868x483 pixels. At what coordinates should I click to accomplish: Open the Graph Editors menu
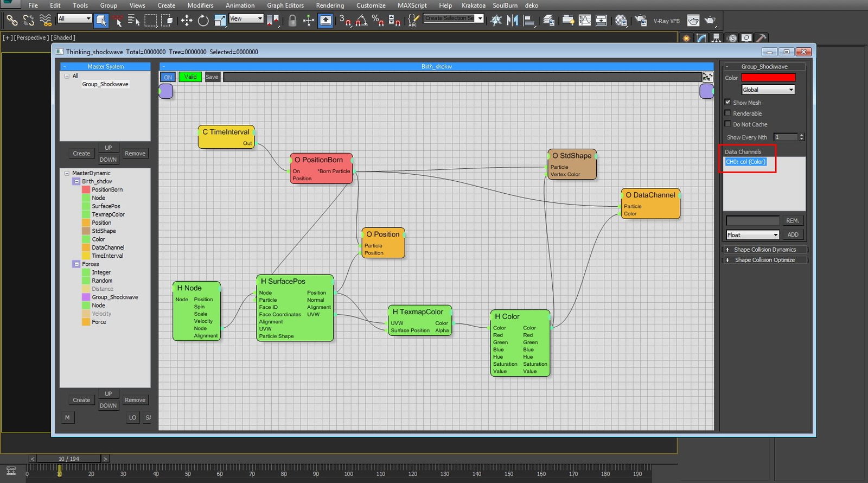[285, 5]
